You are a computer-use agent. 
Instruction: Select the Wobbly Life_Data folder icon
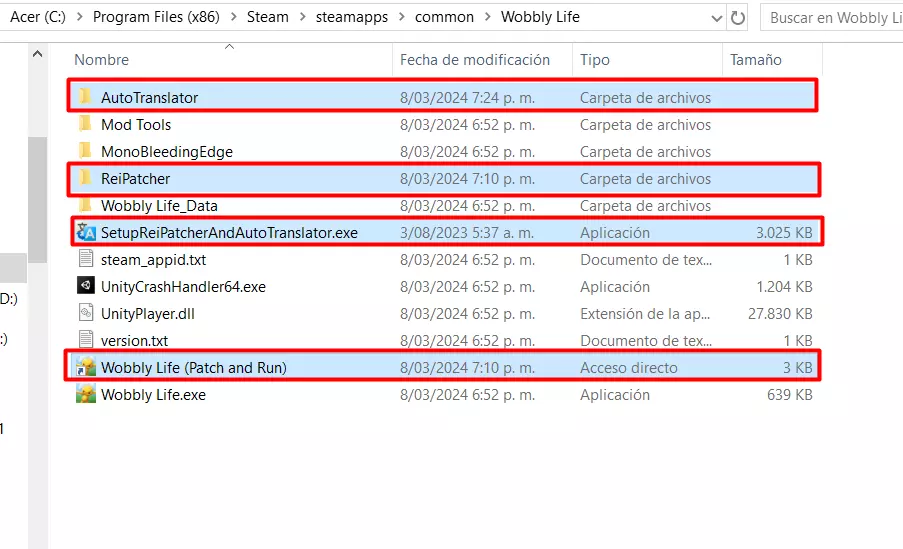[85, 205]
